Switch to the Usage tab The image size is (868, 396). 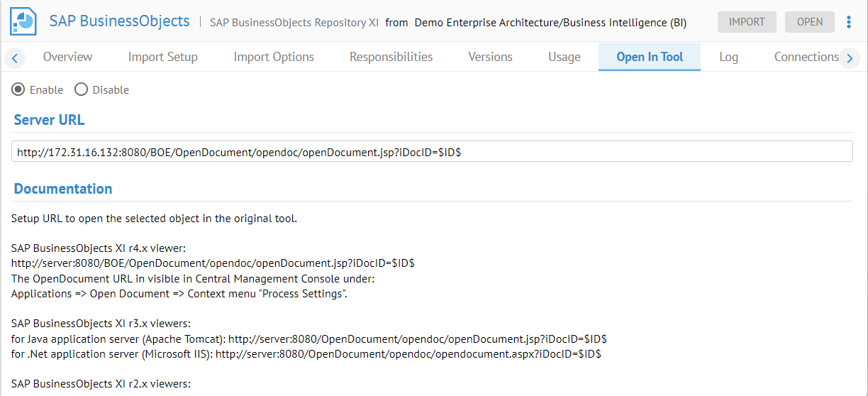(564, 57)
